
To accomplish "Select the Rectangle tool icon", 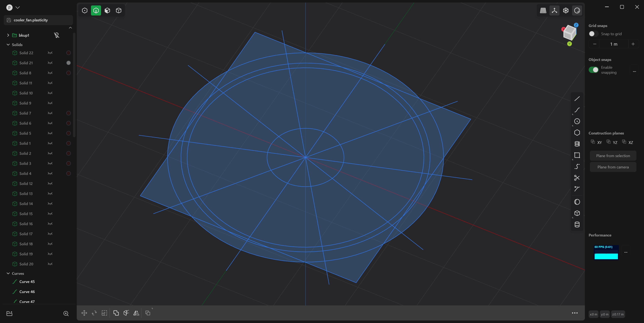I will 577,155.
